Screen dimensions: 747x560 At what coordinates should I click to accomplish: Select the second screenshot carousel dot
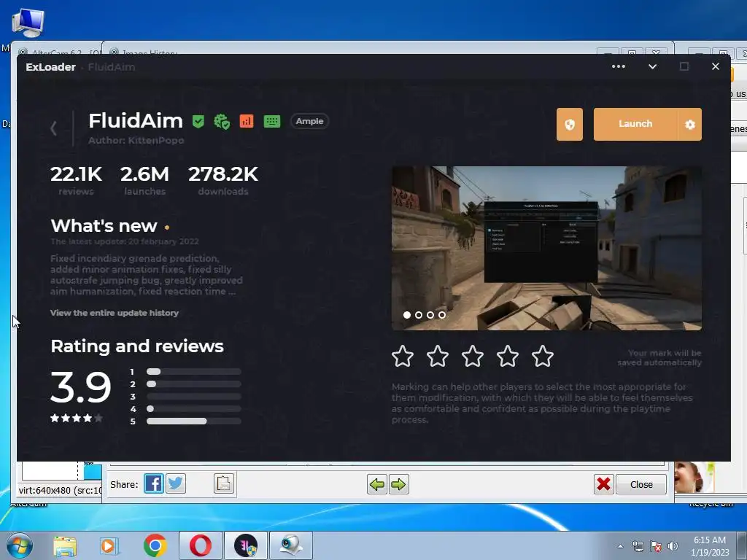coord(419,315)
